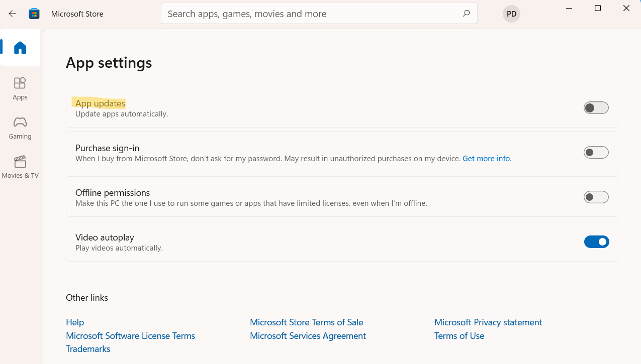Image resolution: width=641 pixels, height=364 pixels.
Task: Go to Gaming in the sidebar
Action: [x=20, y=128]
